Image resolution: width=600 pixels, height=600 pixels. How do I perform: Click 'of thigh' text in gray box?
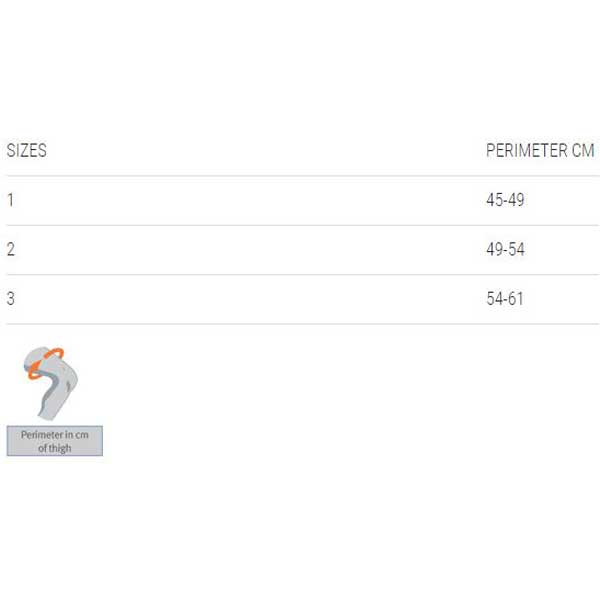[x=55, y=448]
